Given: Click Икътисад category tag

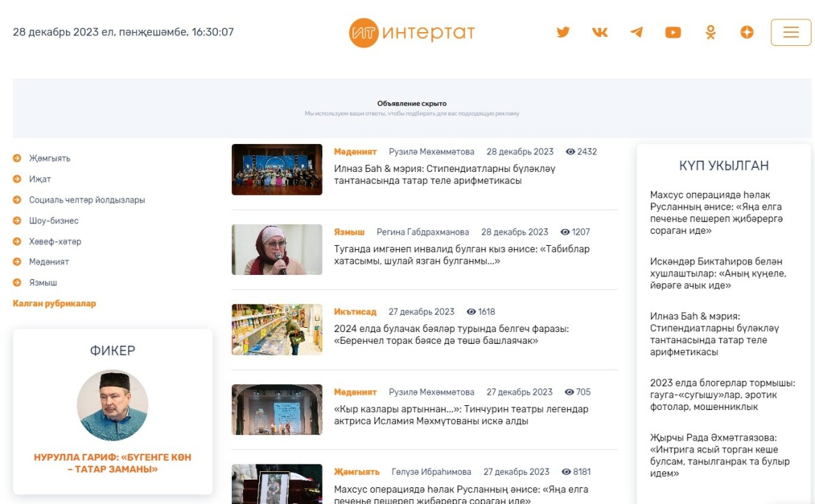Looking at the screenshot, I should click(x=355, y=312).
